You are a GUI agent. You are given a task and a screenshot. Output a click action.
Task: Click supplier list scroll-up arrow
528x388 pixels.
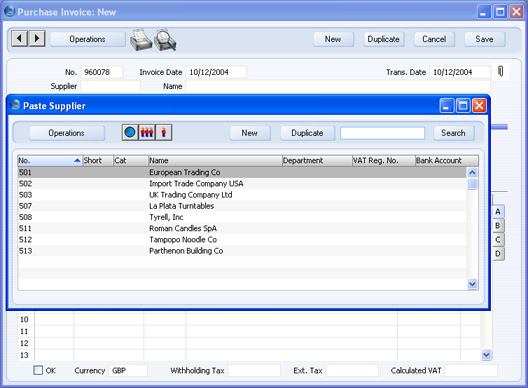(472, 173)
